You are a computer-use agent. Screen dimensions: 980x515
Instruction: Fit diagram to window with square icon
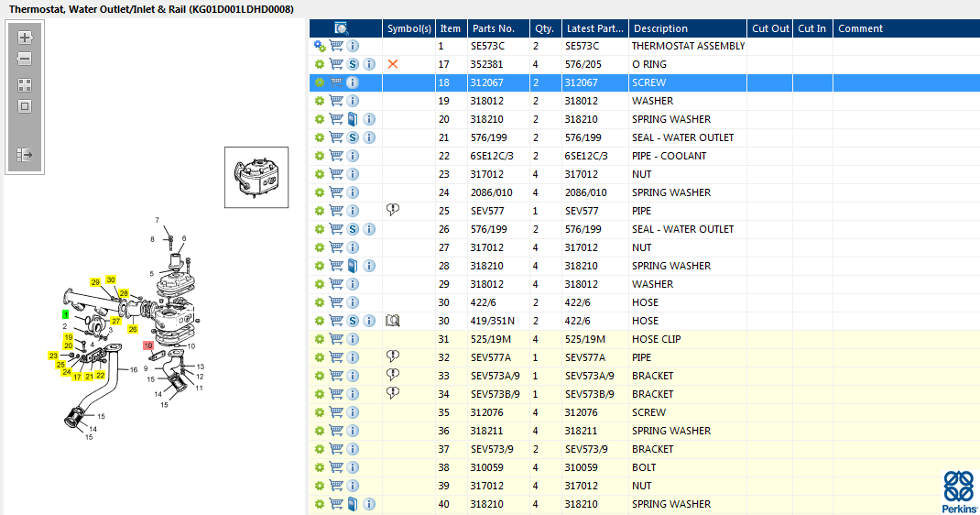pyautogui.click(x=25, y=106)
